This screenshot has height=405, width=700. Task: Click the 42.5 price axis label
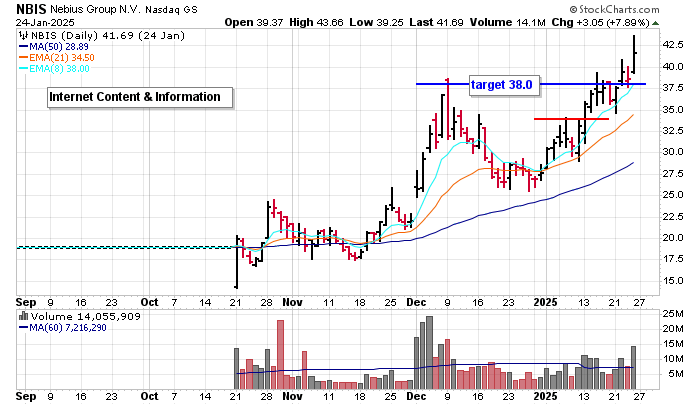[672, 45]
